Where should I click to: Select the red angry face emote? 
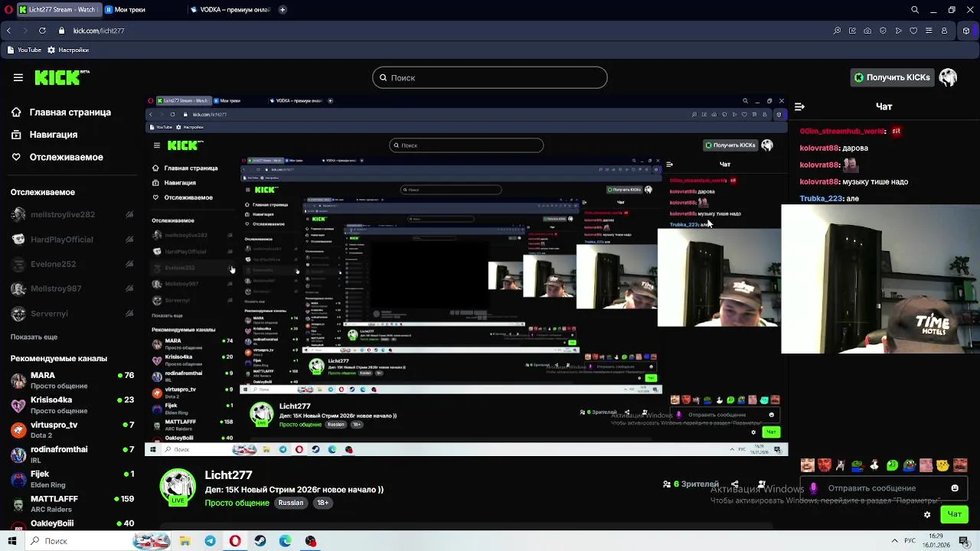click(x=824, y=465)
